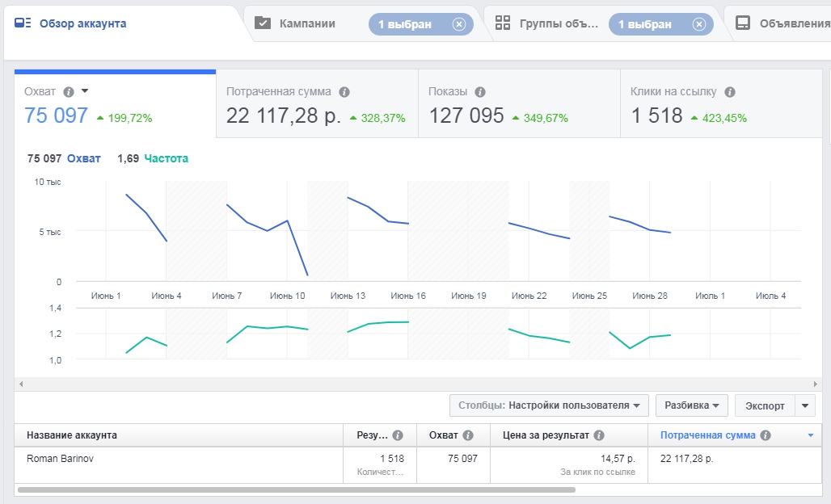Click info icon in Охват table column header
The width and height of the screenshot is (831, 504).
coord(468,435)
